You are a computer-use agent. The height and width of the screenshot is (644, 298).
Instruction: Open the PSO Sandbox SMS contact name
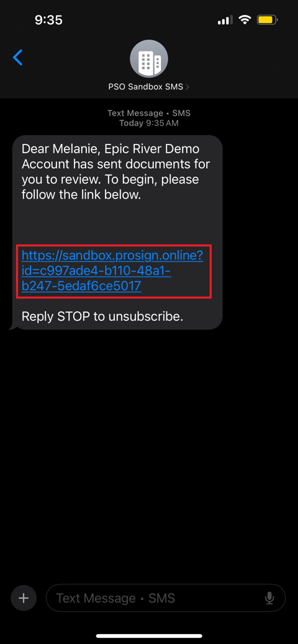click(x=146, y=87)
